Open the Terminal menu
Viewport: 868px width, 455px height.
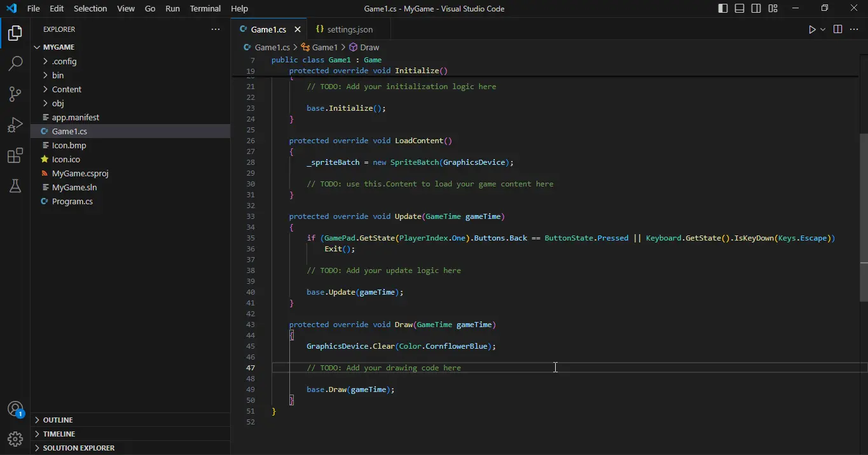(205, 8)
